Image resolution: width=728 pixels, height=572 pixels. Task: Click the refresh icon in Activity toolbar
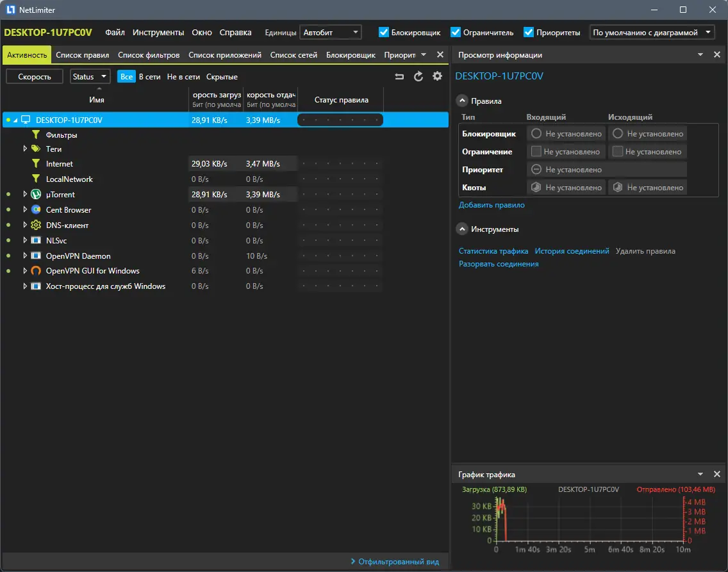418,76
